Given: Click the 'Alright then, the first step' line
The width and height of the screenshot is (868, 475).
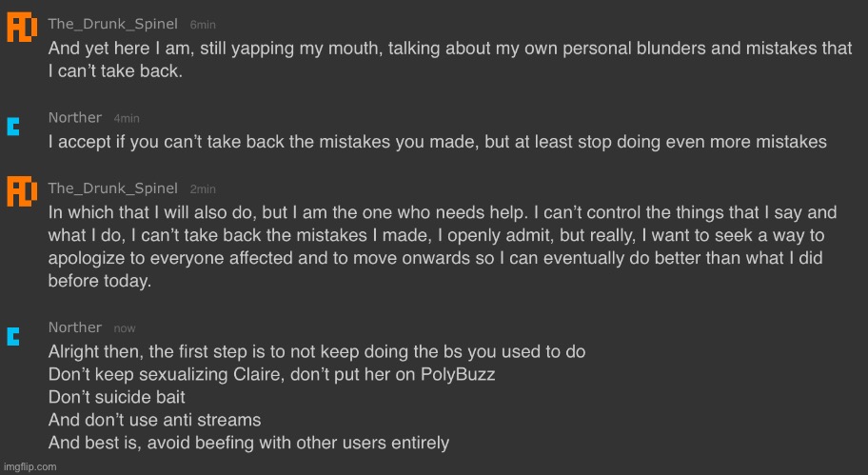Looking at the screenshot, I should 317,351.
